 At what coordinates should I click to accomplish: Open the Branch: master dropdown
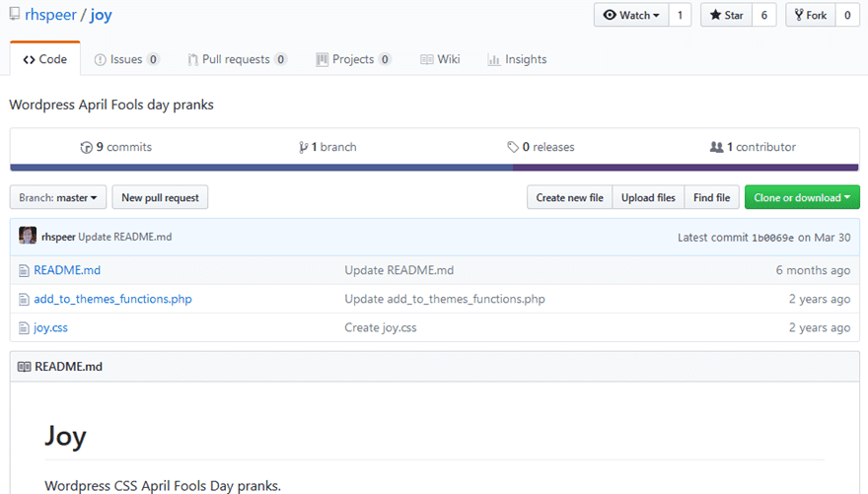pyautogui.click(x=58, y=197)
